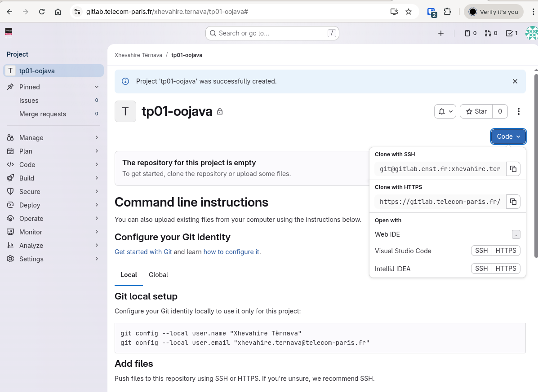Switch to the Global tab
Viewport: 538px width, 392px height.
click(158, 275)
